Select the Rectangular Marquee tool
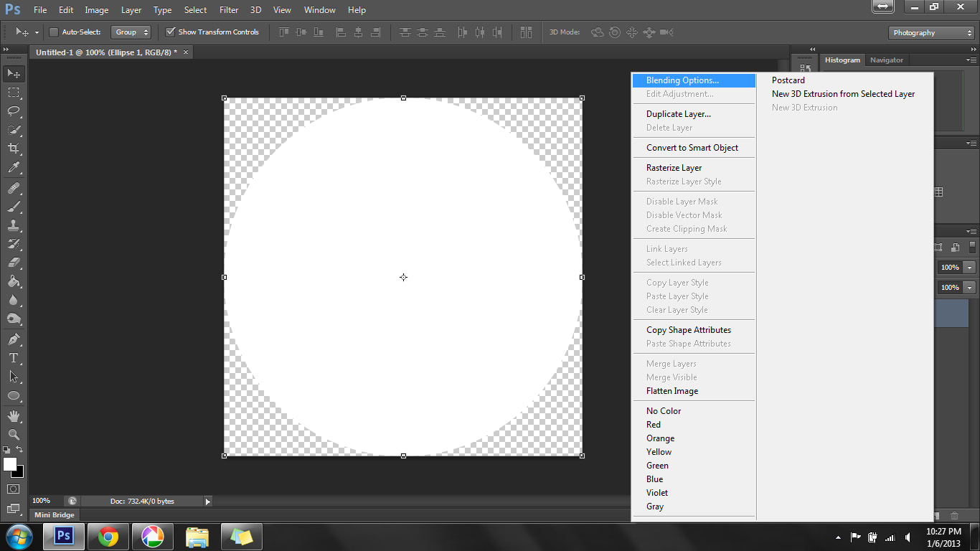The height and width of the screenshot is (551, 980). 14,93
